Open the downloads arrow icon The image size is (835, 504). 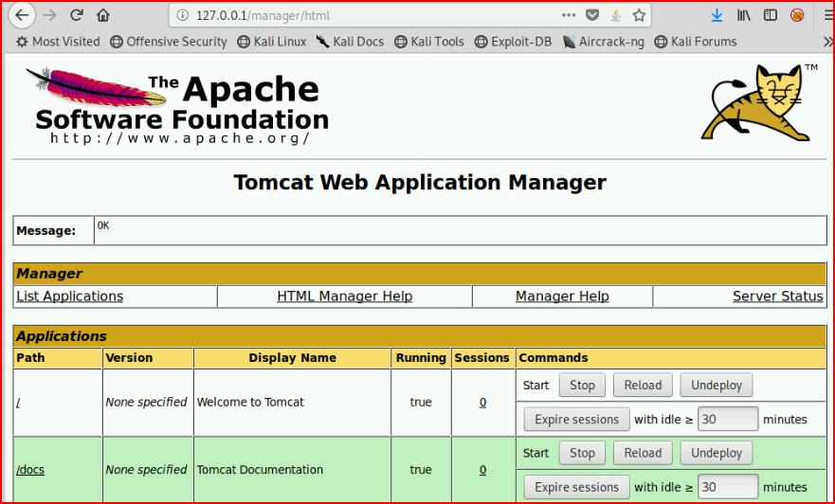(717, 15)
